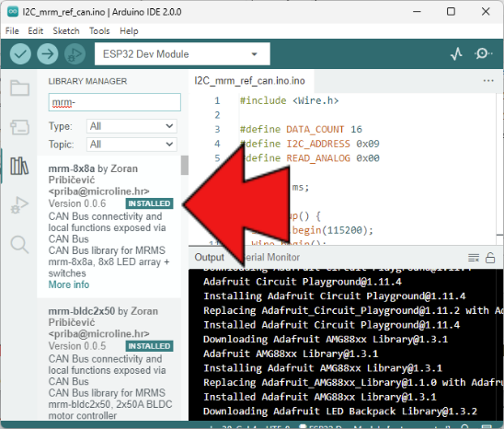Click the Upload arrow button
The height and width of the screenshot is (429, 504).
click(48, 53)
